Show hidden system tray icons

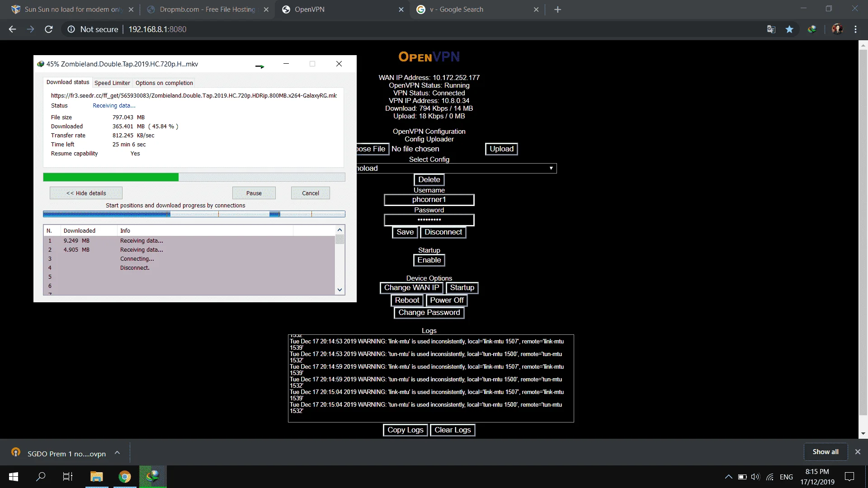[x=728, y=477]
